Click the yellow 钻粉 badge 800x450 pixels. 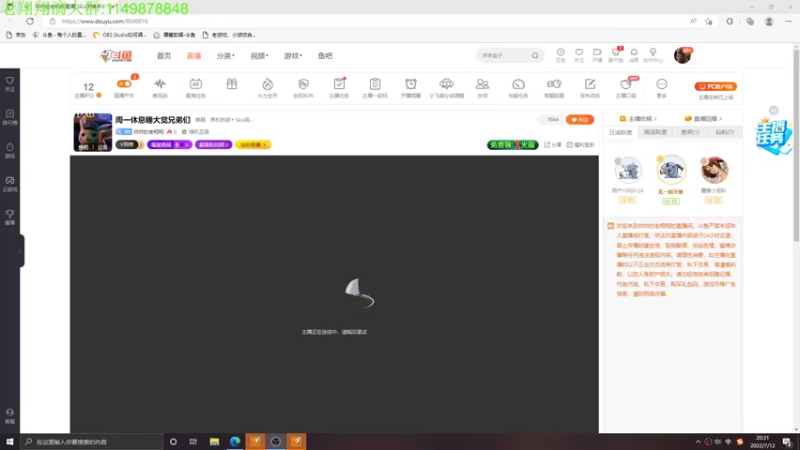(253, 145)
